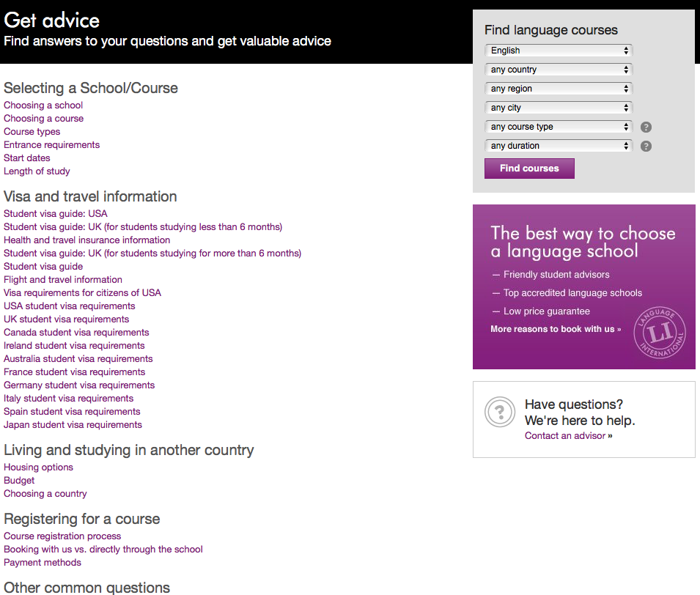This screenshot has height=595, width=700.
Task: Open the any course type dropdown
Action: click(558, 127)
